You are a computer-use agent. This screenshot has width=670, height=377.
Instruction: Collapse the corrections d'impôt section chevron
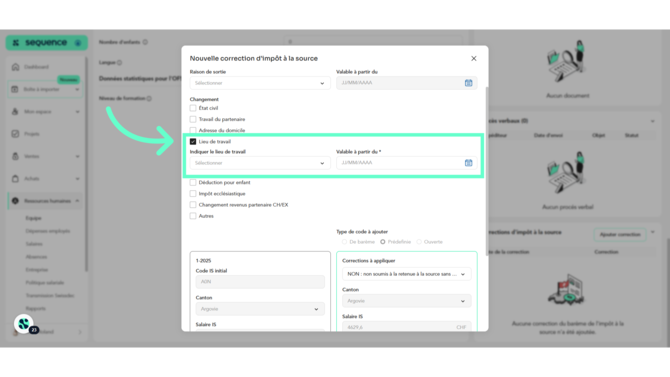[652, 232]
